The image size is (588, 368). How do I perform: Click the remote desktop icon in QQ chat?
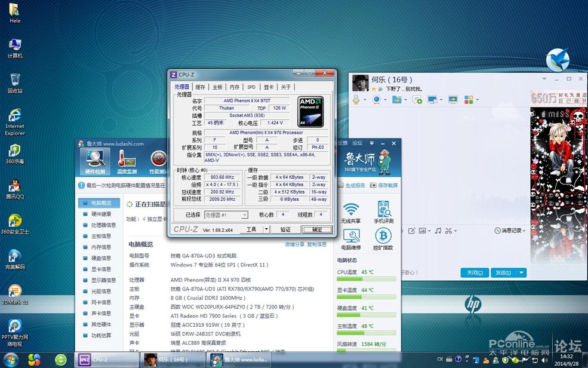coord(432,99)
